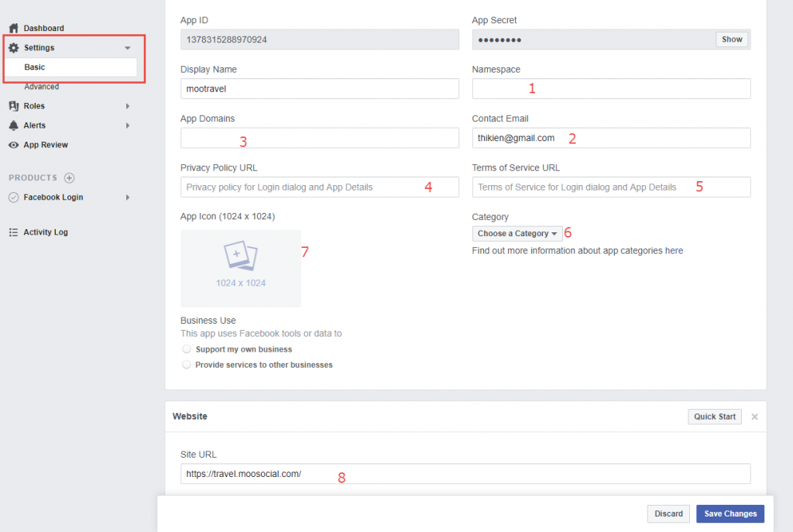Click the Privacy Policy URL field
This screenshot has height=532, width=793.
pyautogui.click(x=320, y=187)
